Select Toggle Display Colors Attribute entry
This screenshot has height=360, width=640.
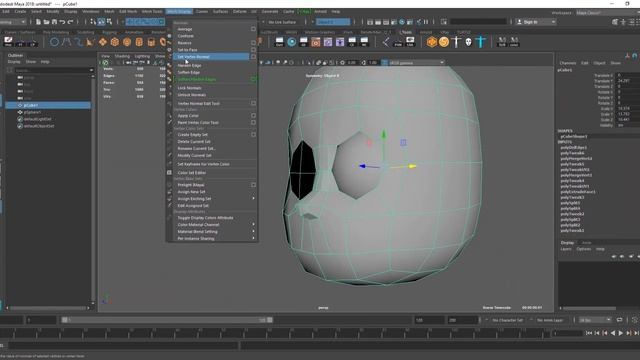coord(205,218)
